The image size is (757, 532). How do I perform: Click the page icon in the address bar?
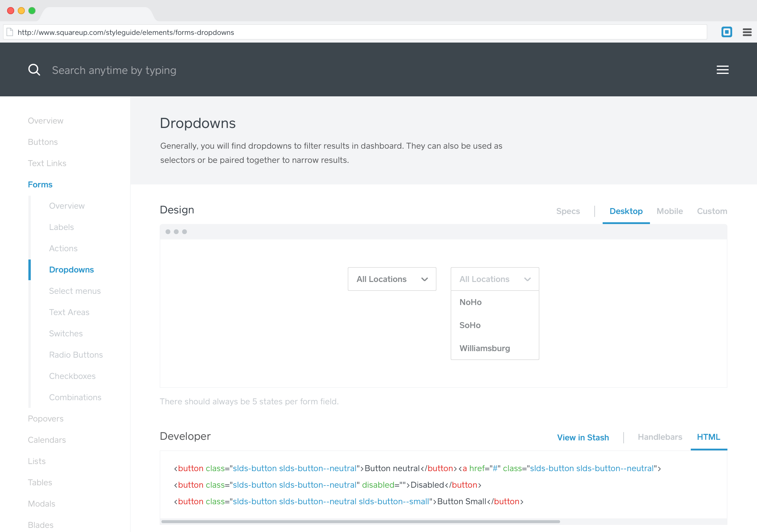(10, 32)
